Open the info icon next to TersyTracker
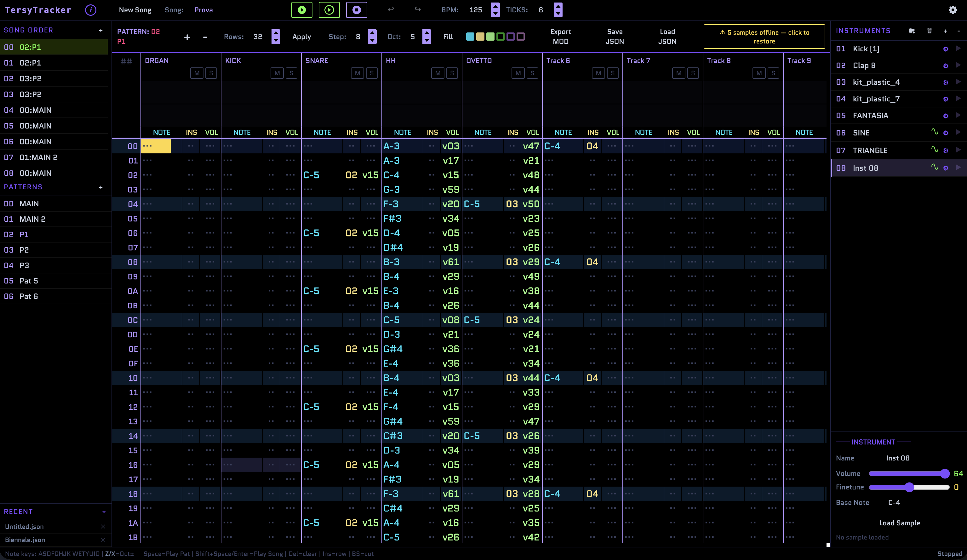This screenshot has height=560, width=967. 91,10
